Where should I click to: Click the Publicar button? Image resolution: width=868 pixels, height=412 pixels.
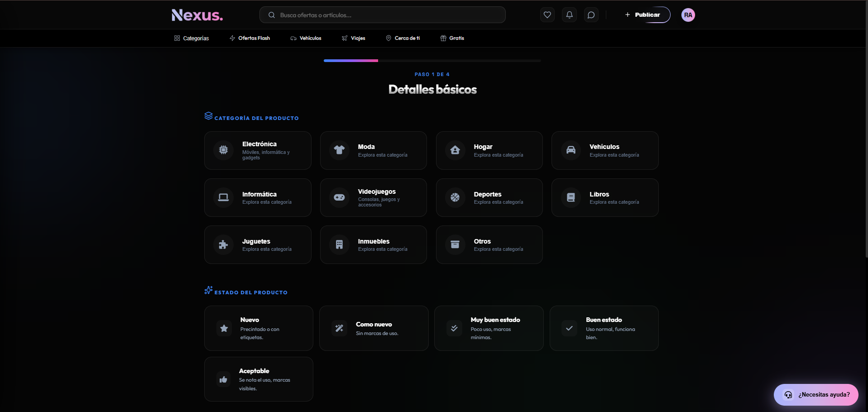[x=643, y=15]
